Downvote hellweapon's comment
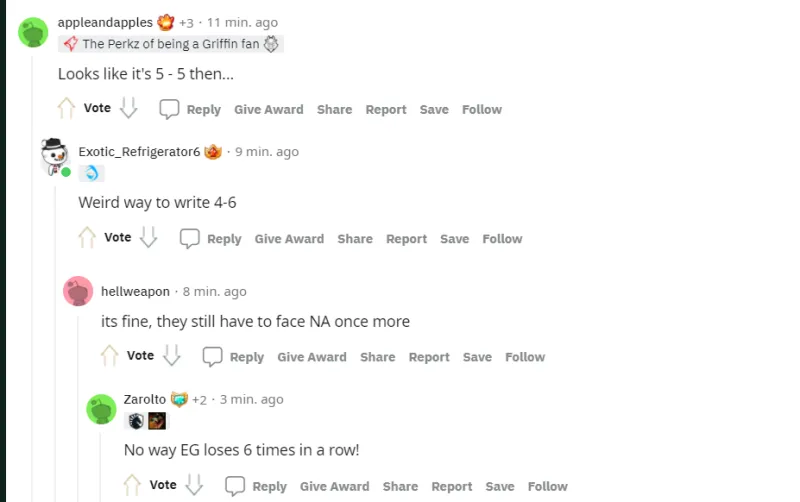The height and width of the screenshot is (502, 800). pyautogui.click(x=172, y=356)
